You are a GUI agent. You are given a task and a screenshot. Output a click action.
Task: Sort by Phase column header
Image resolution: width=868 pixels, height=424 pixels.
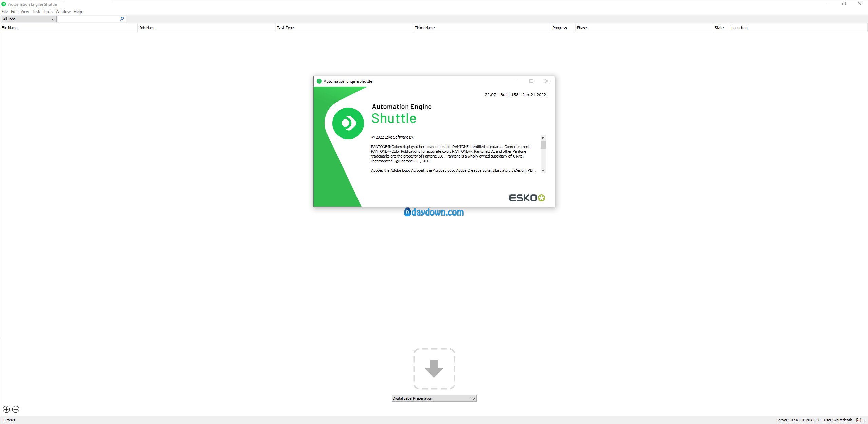(x=644, y=28)
